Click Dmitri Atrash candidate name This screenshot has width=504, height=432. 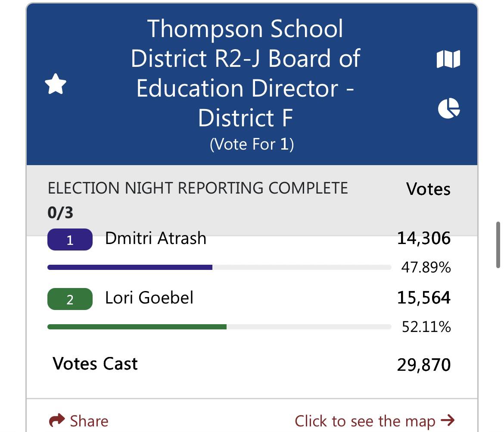pos(156,238)
